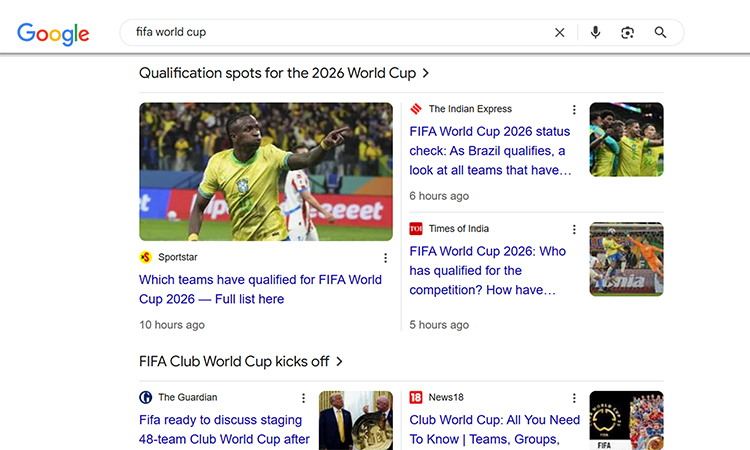The image size is (750, 450).
Task: Open 'Club World Cup: All You Need To Know' article
Action: pos(495,429)
